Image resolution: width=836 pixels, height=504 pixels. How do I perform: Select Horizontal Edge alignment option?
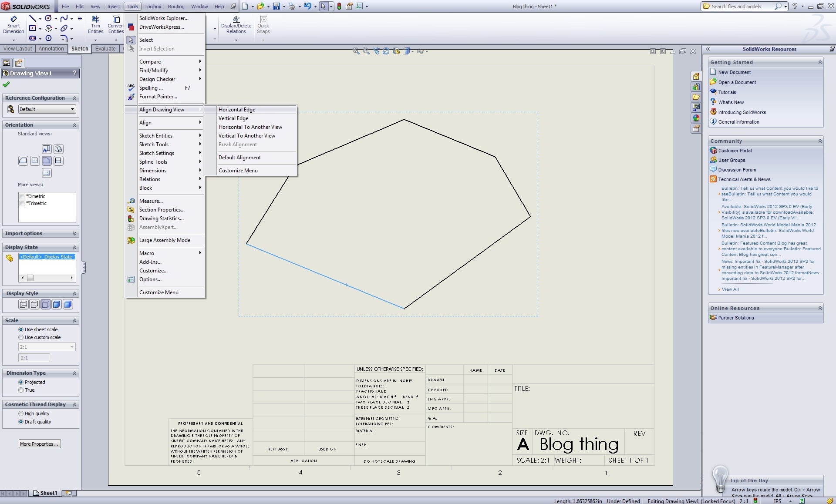point(237,109)
